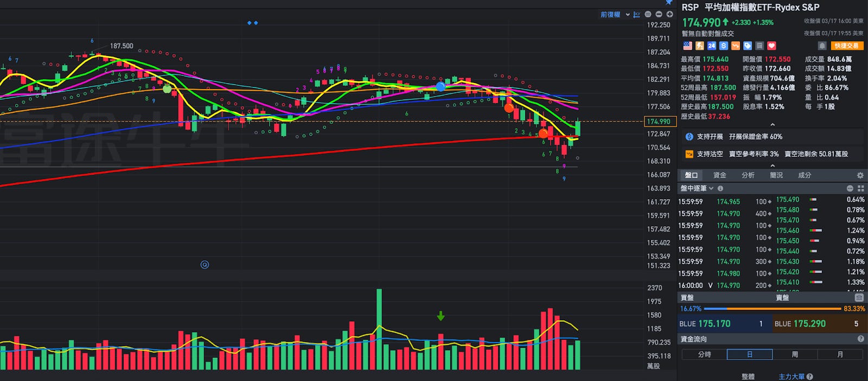Viewport: 868px width, 381px height.
Task: Click the 16:00:00 trade row at 174.970
Action: (724, 285)
